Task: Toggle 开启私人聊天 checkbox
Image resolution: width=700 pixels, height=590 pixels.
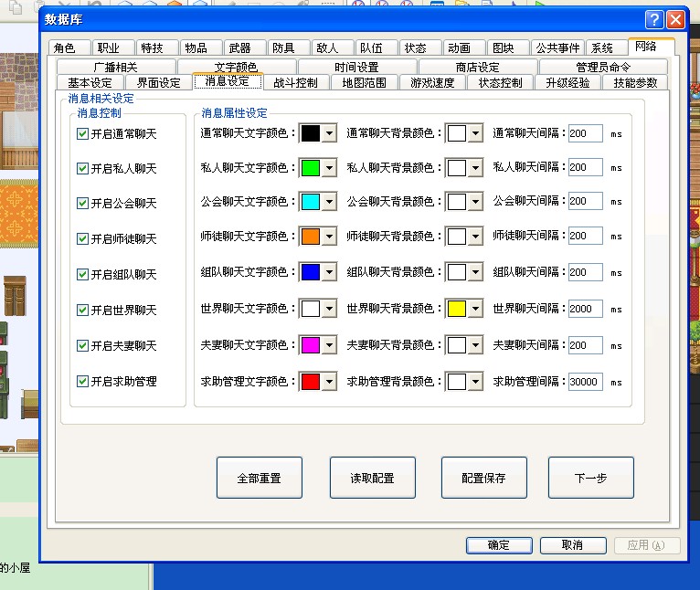Action: [x=82, y=168]
